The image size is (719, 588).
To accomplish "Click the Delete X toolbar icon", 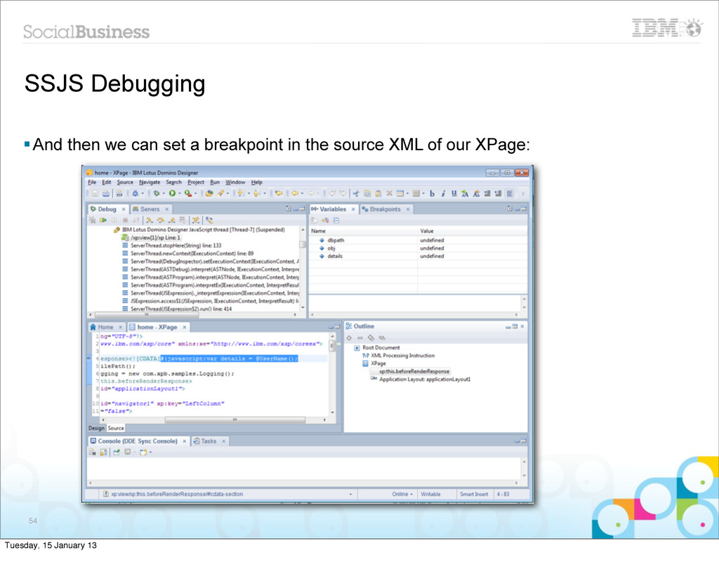I will click(389, 194).
